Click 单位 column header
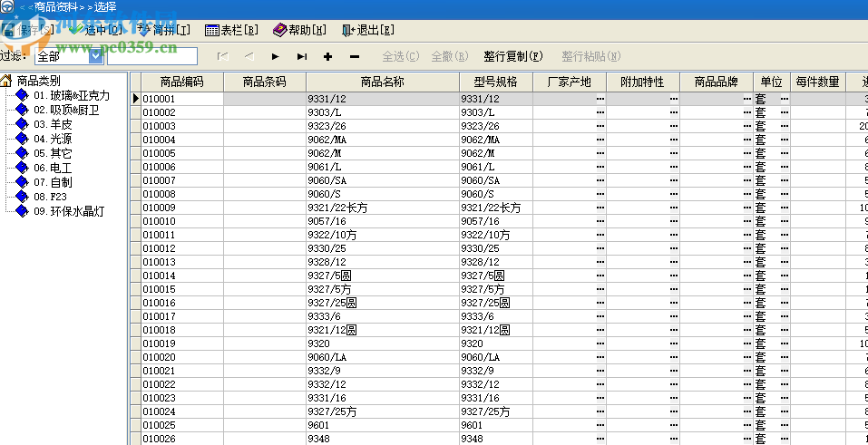868x445 pixels. pos(772,82)
